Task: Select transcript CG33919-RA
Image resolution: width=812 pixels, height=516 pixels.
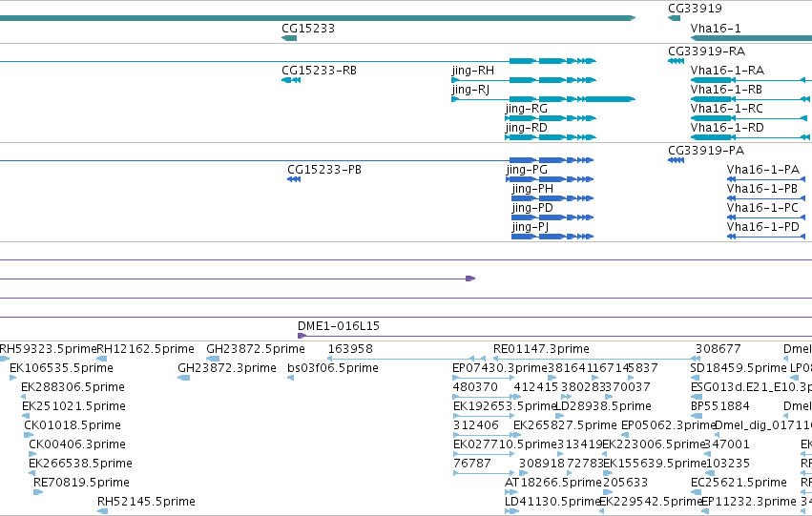Action: tap(706, 52)
